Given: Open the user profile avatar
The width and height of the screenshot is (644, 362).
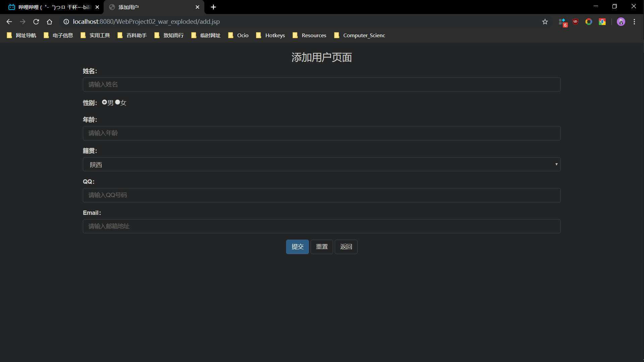Looking at the screenshot, I should tap(621, 22).
